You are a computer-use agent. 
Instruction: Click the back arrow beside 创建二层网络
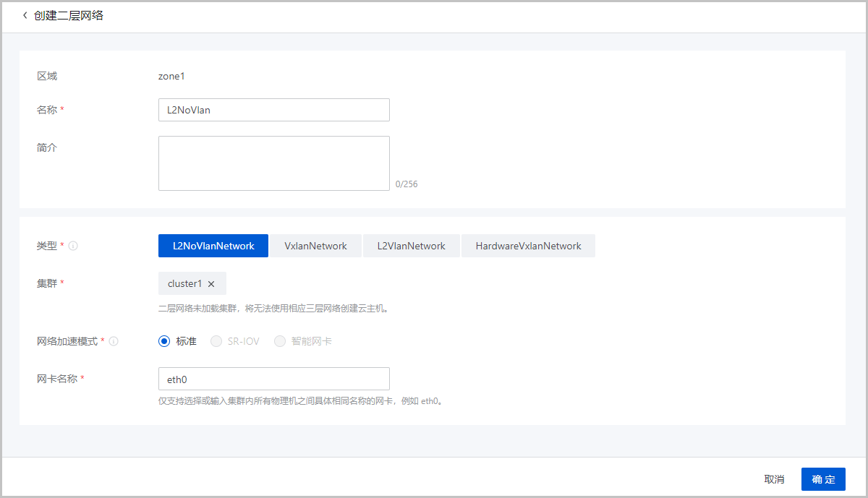[x=25, y=15]
